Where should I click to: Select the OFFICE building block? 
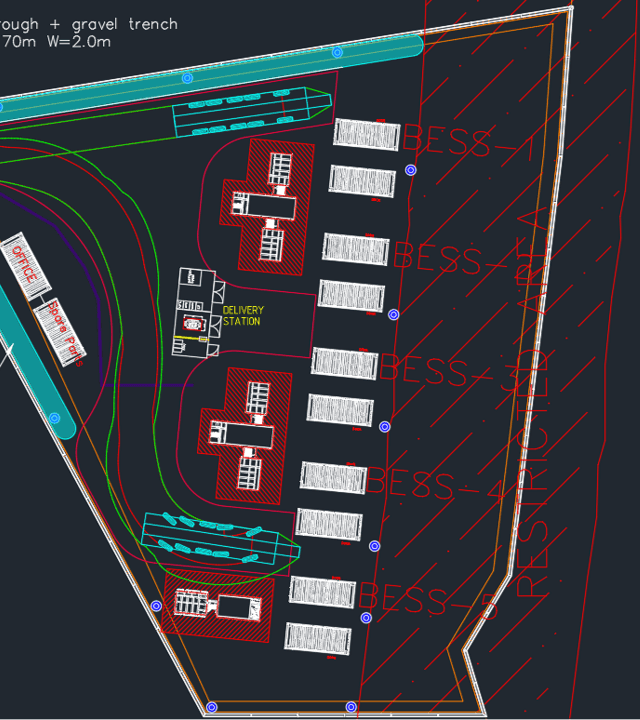click(x=24, y=266)
